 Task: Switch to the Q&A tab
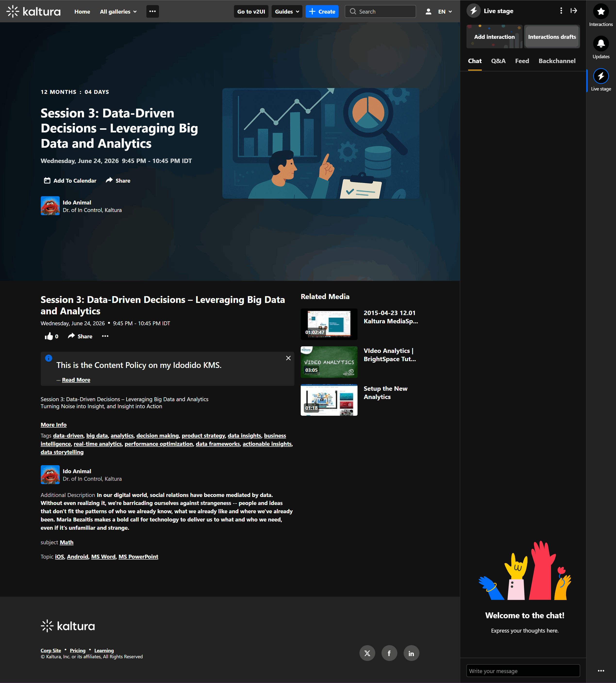click(498, 61)
